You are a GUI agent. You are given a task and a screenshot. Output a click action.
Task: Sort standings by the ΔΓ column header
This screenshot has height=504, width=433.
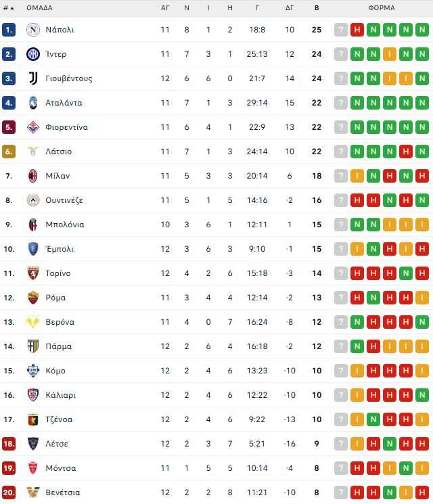290,8
